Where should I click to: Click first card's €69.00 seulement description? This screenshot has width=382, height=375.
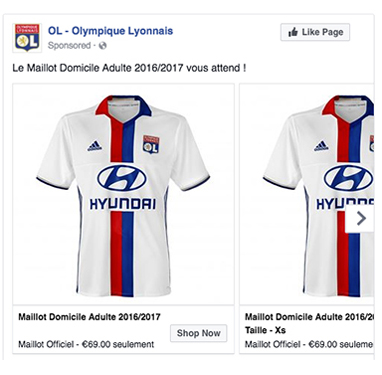pos(86,344)
